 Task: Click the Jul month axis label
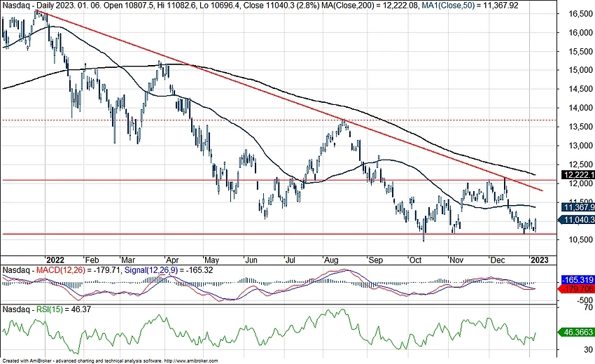[290, 260]
